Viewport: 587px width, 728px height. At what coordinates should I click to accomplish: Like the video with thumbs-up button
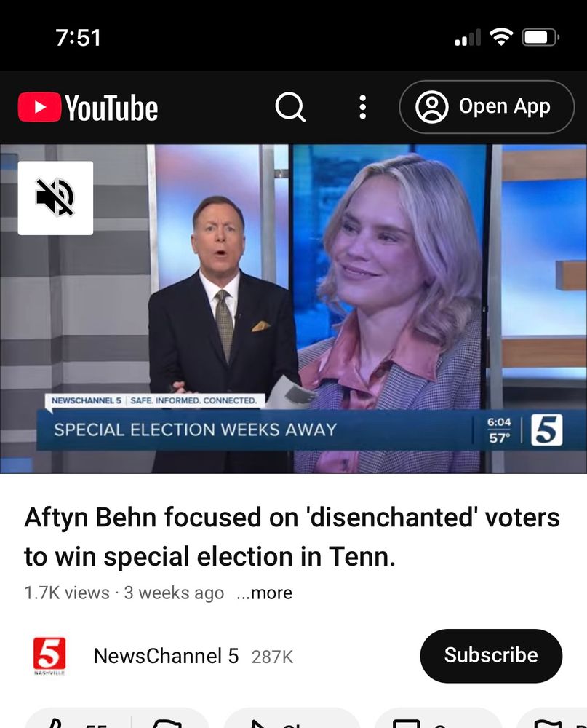76,720
